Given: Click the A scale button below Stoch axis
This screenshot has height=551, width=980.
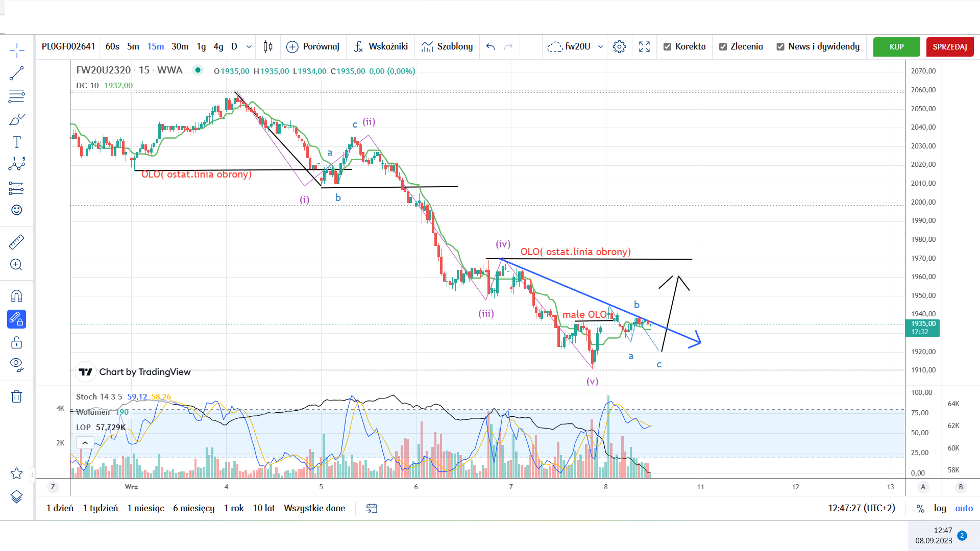Looking at the screenshot, I should click(x=923, y=487).
